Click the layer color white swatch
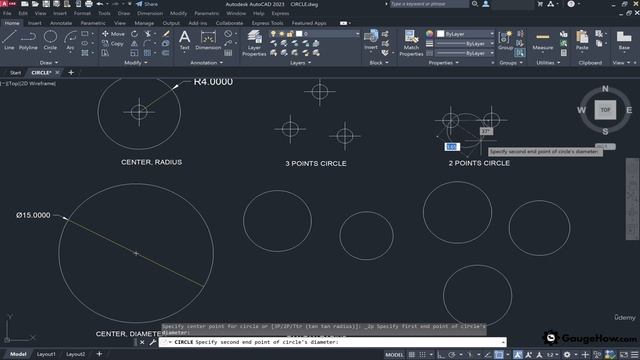 coord(299,34)
